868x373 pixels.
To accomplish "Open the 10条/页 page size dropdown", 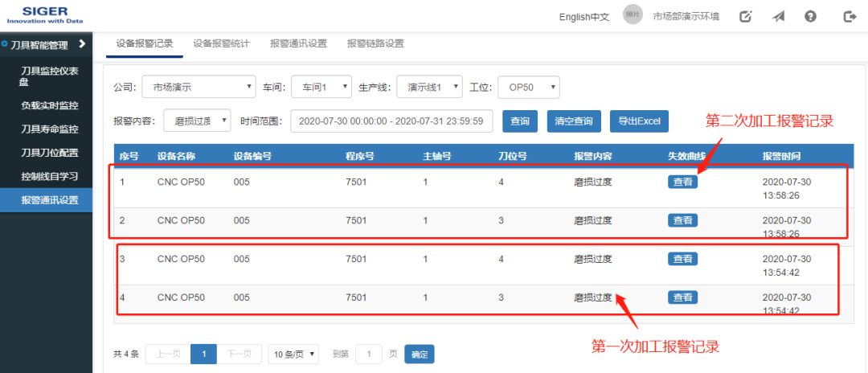I will pos(293,354).
